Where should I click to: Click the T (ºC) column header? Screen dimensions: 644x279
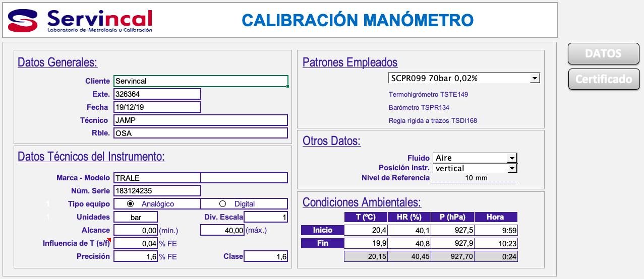pos(366,217)
